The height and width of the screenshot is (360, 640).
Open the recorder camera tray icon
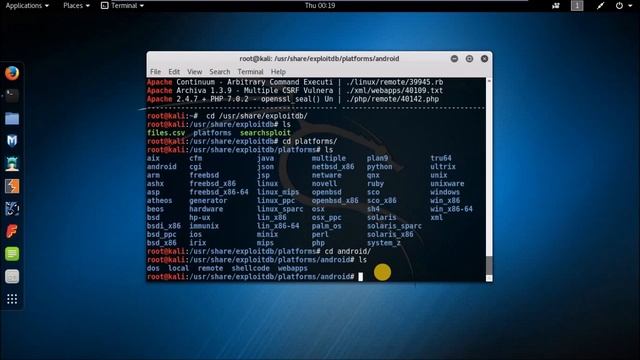[x=556, y=6]
